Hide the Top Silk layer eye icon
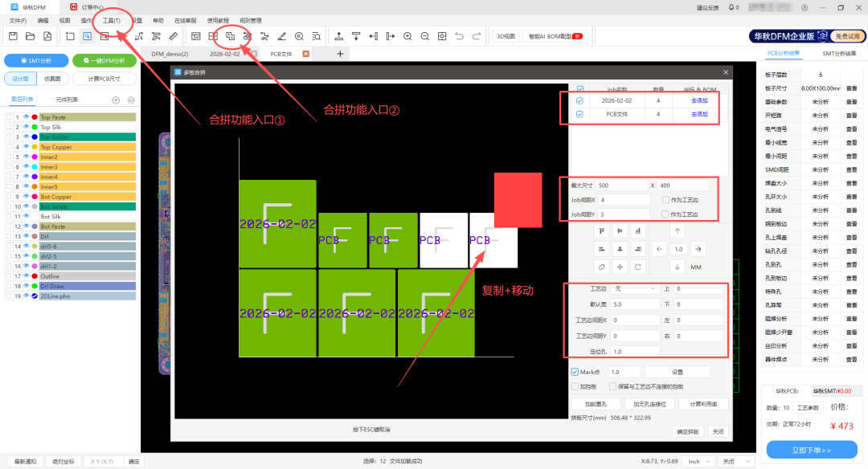Viewport: 868px width, 469px height. (x=26, y=127)
